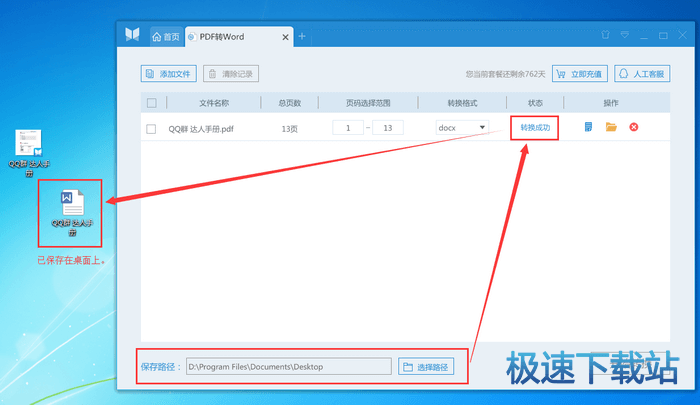Close the PDF转Word tab
This screenshot has height=405, width=700.
[285, 38]
